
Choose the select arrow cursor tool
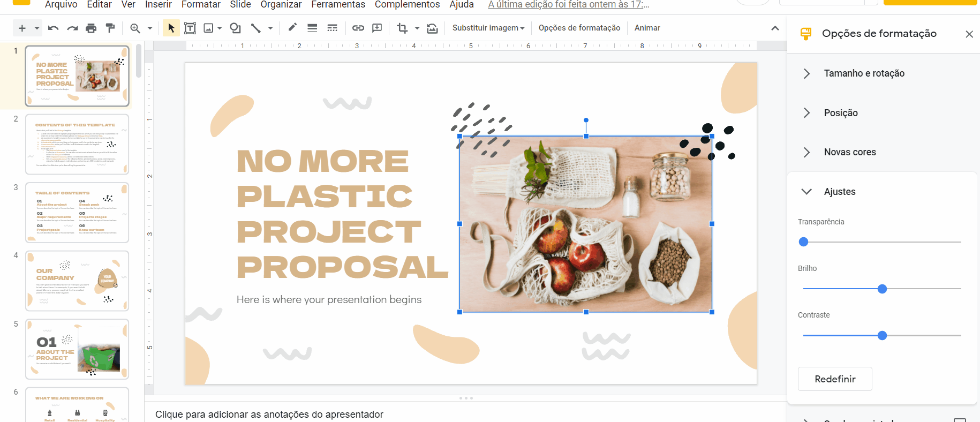pyautogui.click(x=171, y=28)
